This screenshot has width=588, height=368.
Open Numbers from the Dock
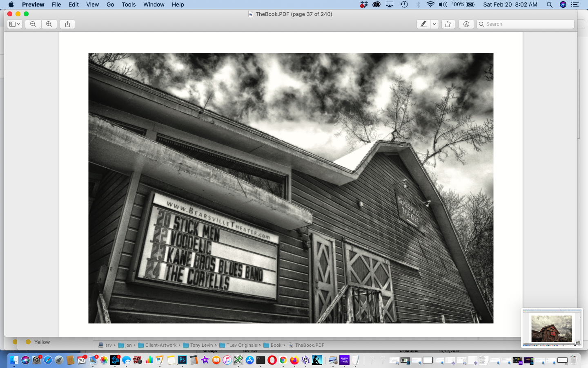tap(149, 360)
